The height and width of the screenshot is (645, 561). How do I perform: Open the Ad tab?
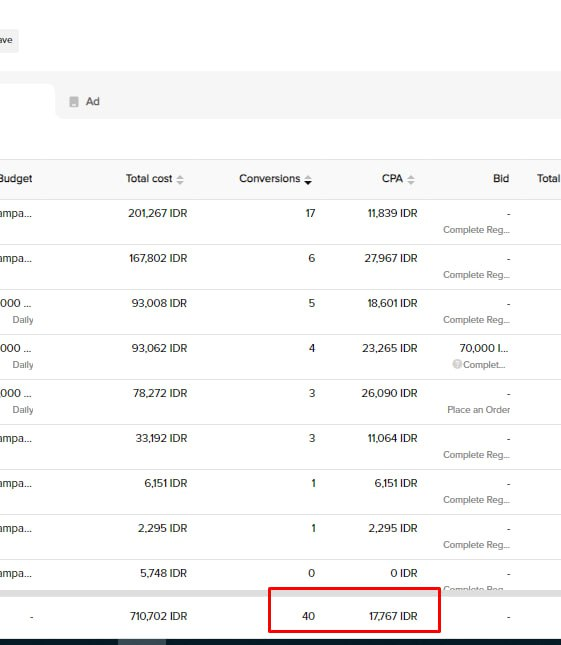(85, 102)
